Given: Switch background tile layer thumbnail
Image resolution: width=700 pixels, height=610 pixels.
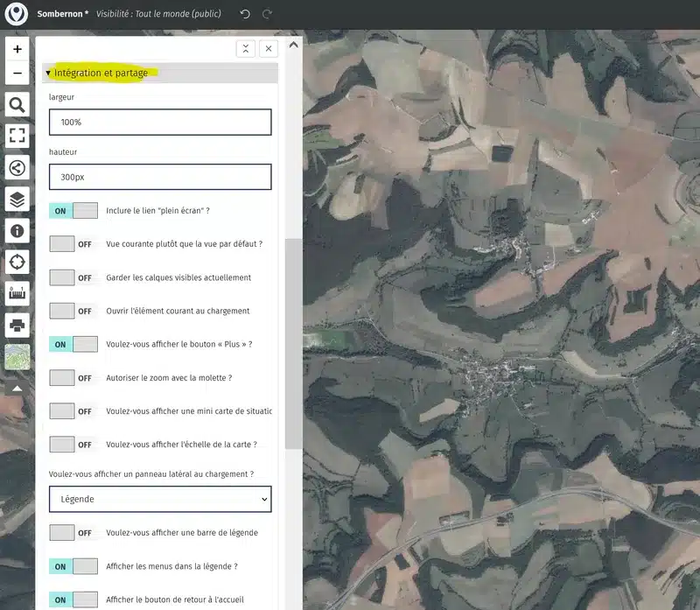Looking at the screenshot, I should coord(17,357).
